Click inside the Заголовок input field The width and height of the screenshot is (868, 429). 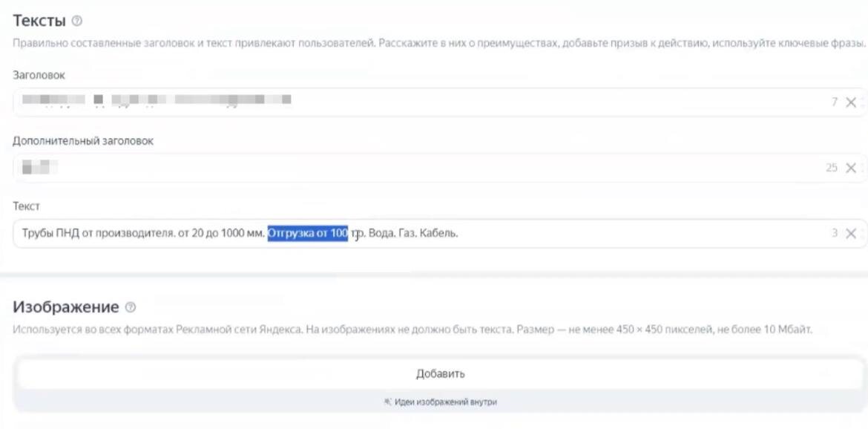pyautogui.click(x=439, y=102)
